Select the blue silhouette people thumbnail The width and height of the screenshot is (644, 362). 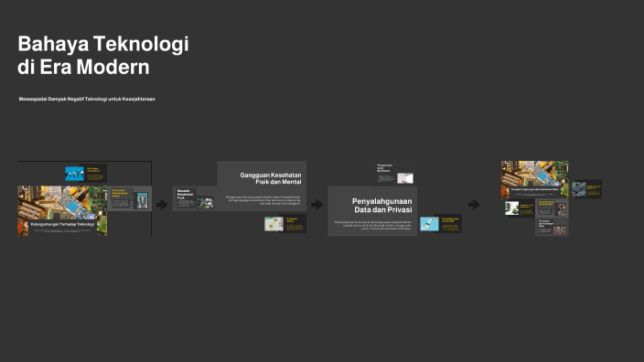click(74, 174)
